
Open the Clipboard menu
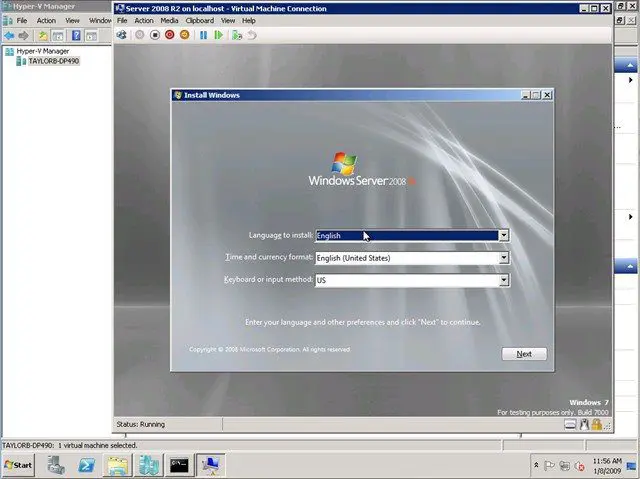[x=200, y=20]
